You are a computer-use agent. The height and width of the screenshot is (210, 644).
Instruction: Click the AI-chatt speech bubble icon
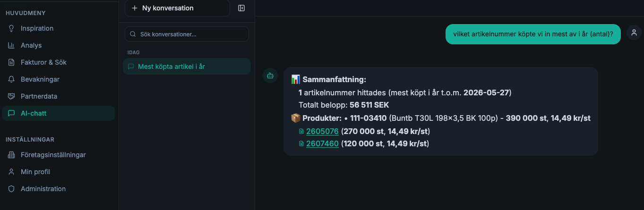[11, 113]
